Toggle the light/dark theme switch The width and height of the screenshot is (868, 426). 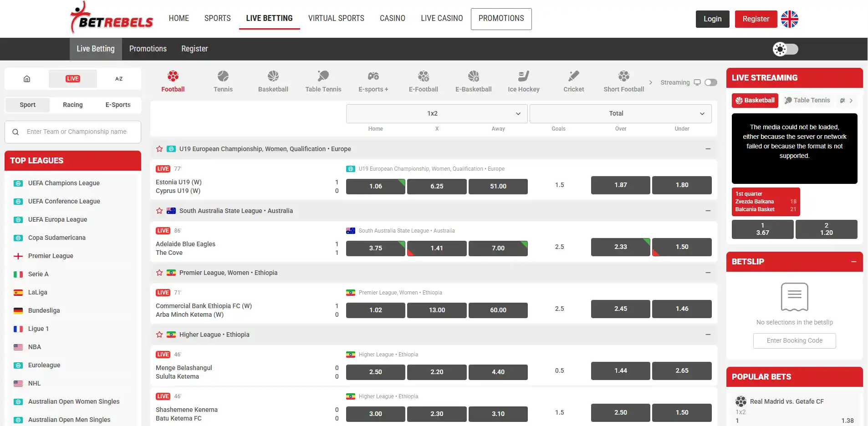pos(786,49)
